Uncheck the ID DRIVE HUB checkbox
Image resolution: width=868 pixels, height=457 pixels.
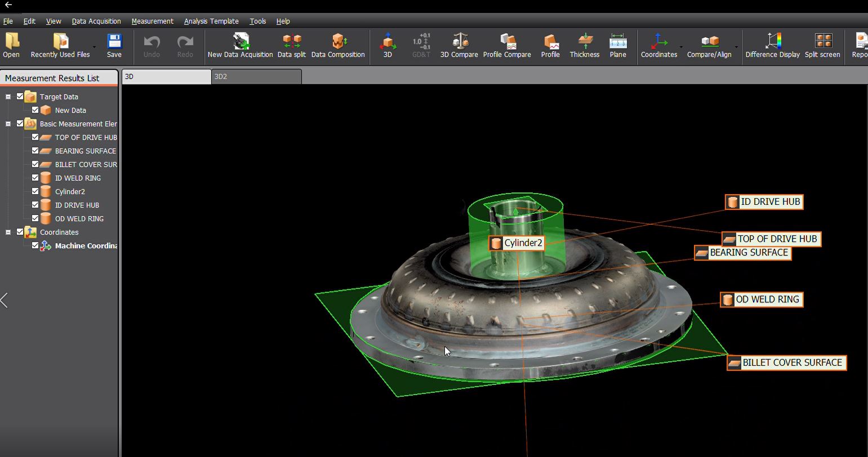point(35,205)
